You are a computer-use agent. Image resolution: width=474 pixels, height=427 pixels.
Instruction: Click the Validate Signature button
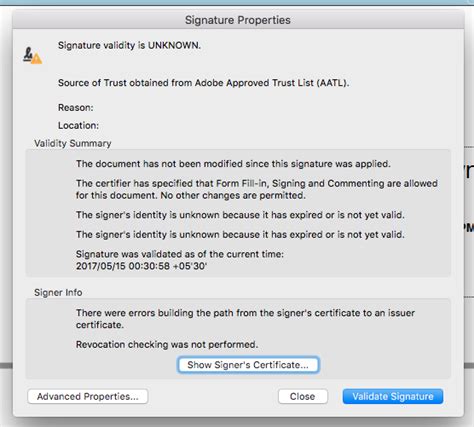(x=393, y=396)
